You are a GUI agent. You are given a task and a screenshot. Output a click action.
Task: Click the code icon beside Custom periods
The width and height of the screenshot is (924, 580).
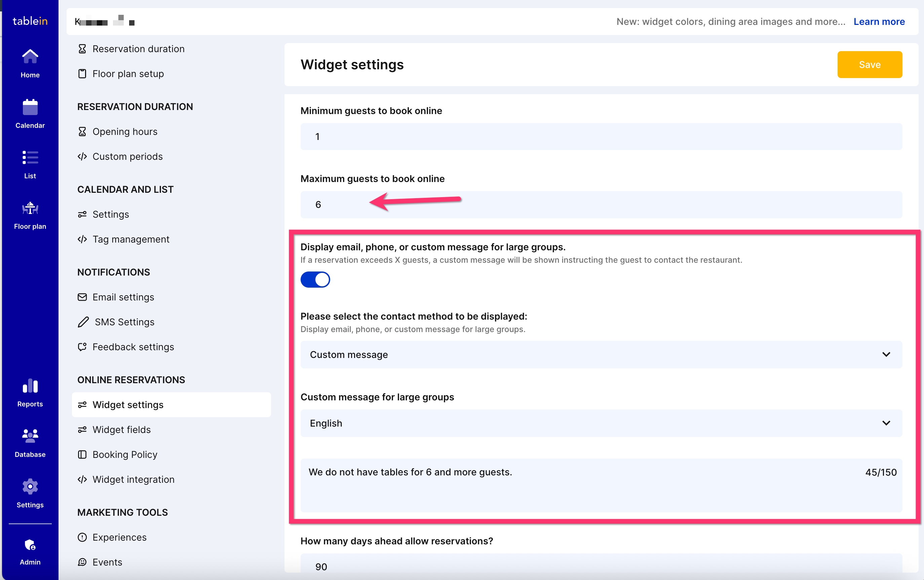coord(82,156)
